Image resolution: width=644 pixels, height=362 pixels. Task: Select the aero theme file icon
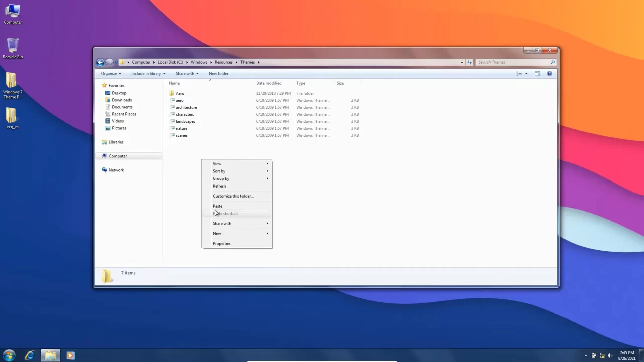[172, 100]
